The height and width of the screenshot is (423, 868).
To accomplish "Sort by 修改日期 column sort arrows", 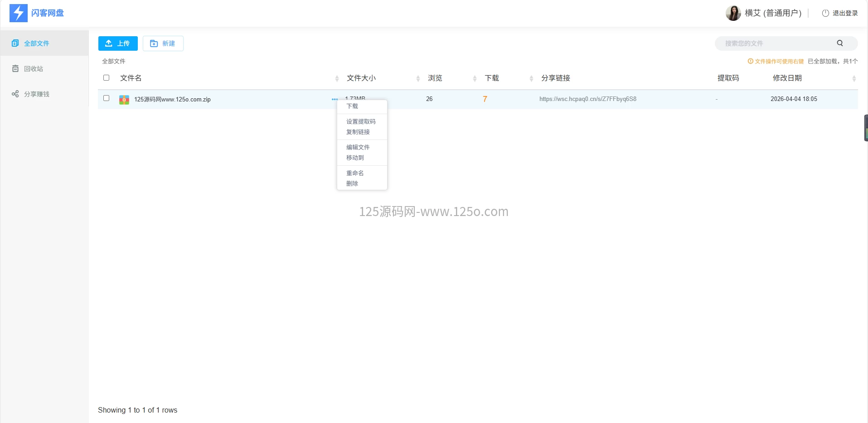I will 854,79.
